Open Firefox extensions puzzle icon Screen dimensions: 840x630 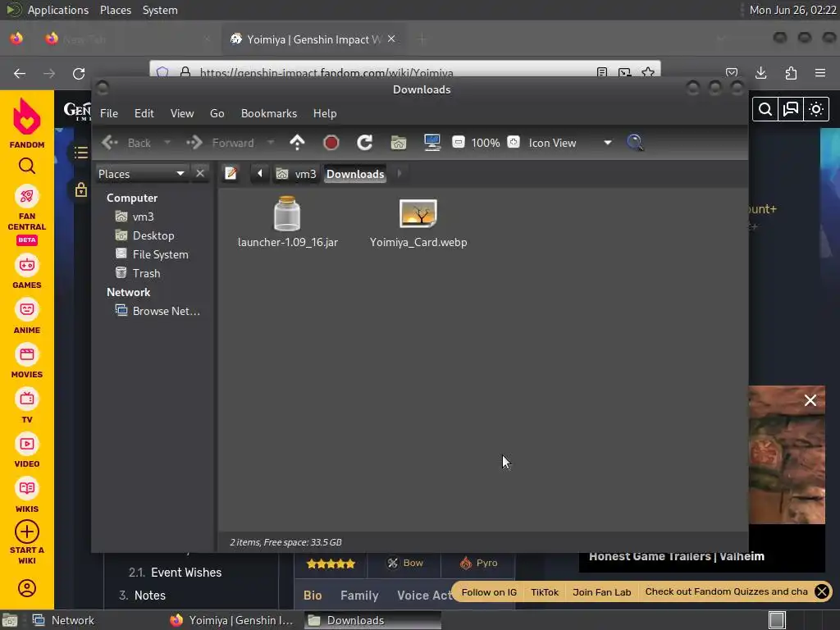[x=791, y=73]
